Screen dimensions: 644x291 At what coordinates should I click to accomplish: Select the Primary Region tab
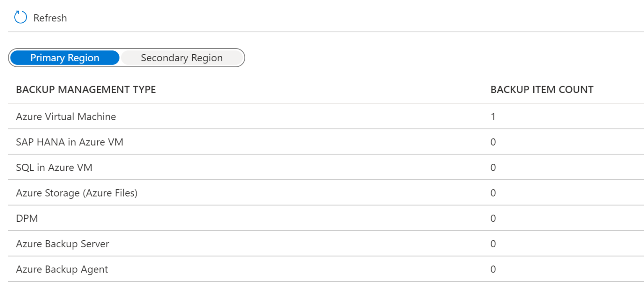(x=65, y=58)
